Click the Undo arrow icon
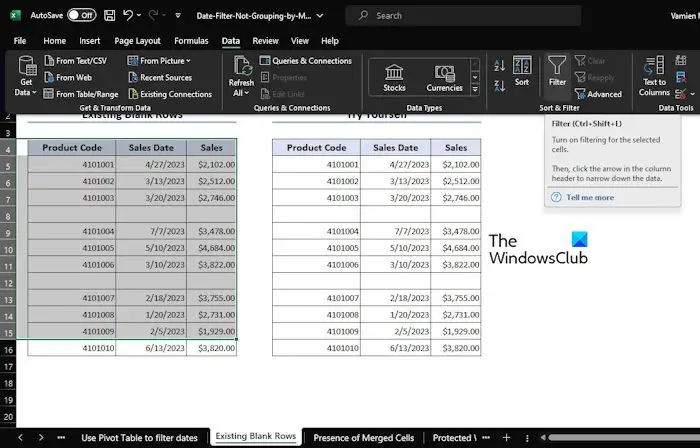The height and width of the screenshot is (448, 700). 128,15
